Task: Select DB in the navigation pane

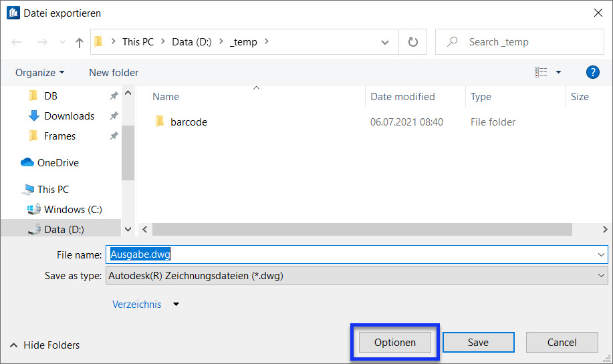Action: point(51,96)
